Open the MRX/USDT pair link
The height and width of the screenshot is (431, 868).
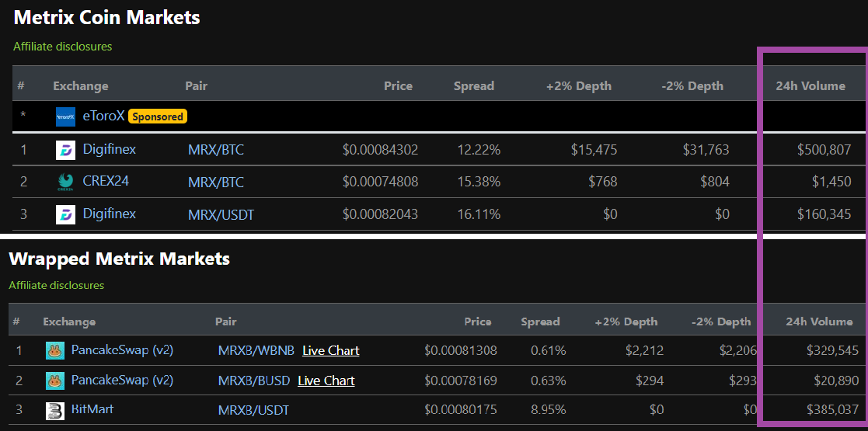[221, 214]
